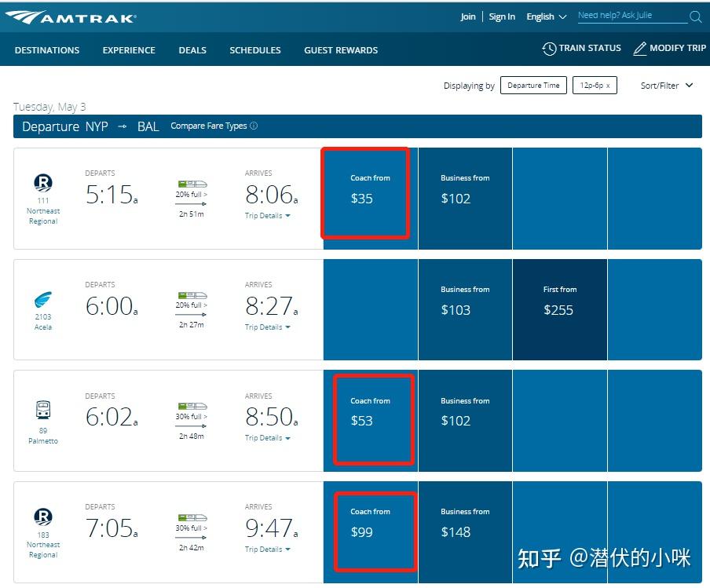Select Business from $102 on the 5:15a train
Screen dimensions: 710x588
(465, 199)
